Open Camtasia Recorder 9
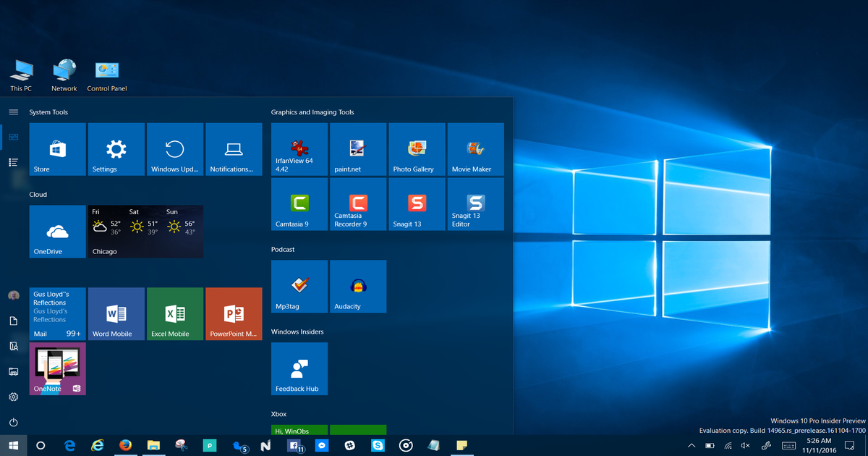 pos(357,204)
